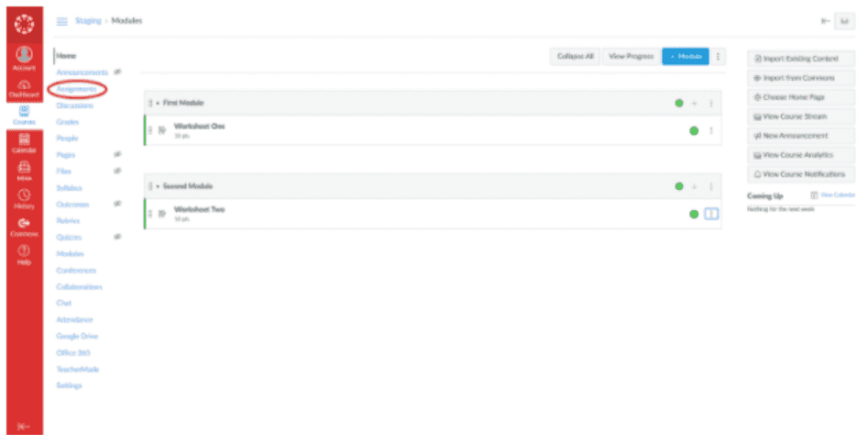Click the Student View button at top right
Viewport: 868px width, 445px height.
(x=844, y=21)
